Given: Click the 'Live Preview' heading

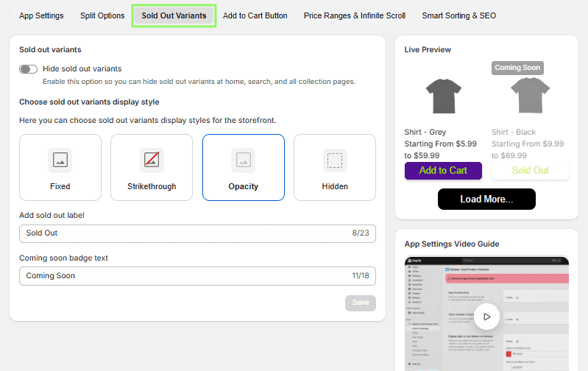Looking at the screenshot, I should [428, 49].
